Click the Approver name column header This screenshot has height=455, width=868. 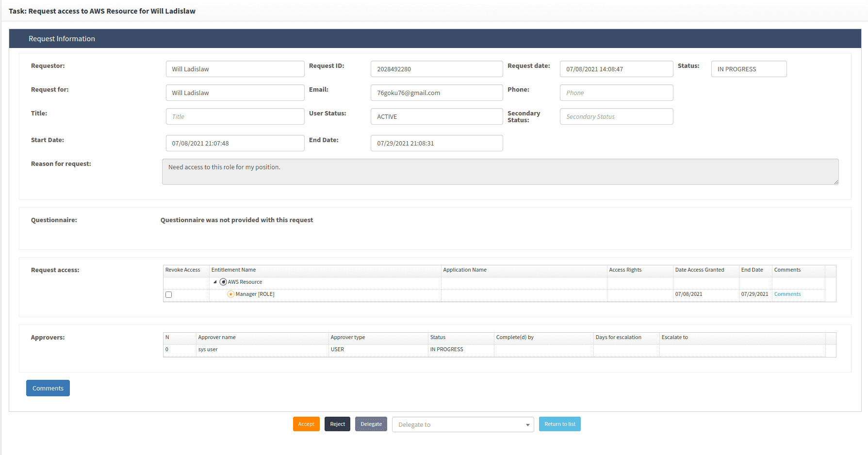pyautogui.click(x=217, y=338)
